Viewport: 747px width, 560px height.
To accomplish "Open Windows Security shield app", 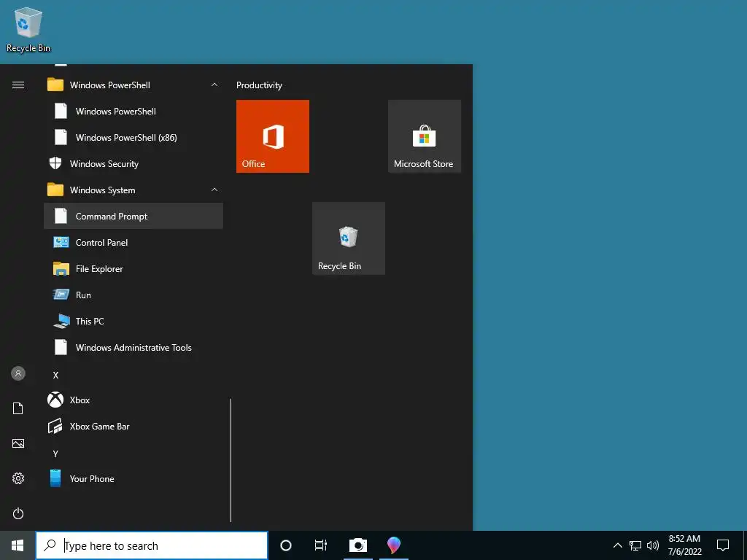I will 133,164.
